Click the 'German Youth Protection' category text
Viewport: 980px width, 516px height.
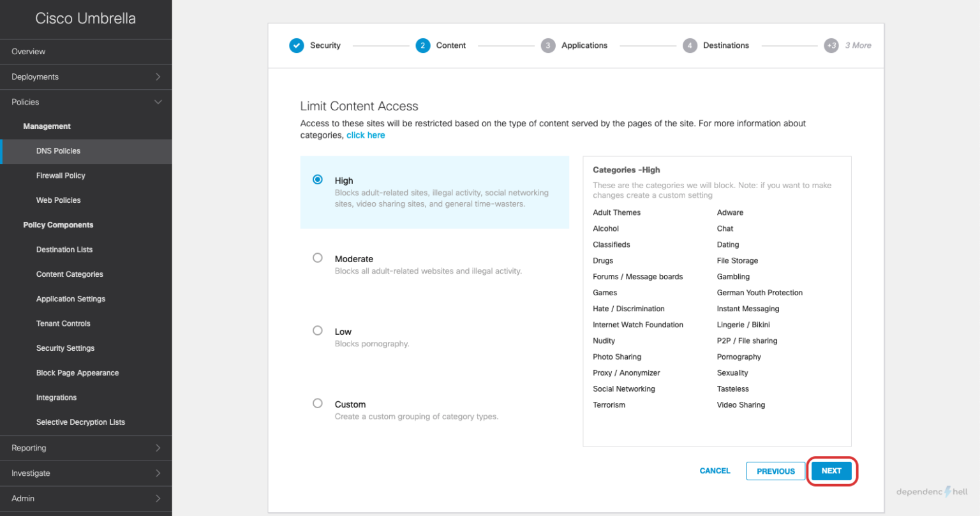[x=760, y=293]
